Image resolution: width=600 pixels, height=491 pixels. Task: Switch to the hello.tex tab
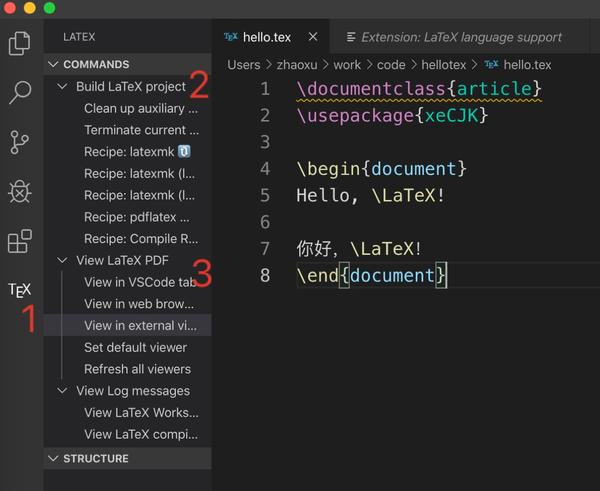point(267,37)
